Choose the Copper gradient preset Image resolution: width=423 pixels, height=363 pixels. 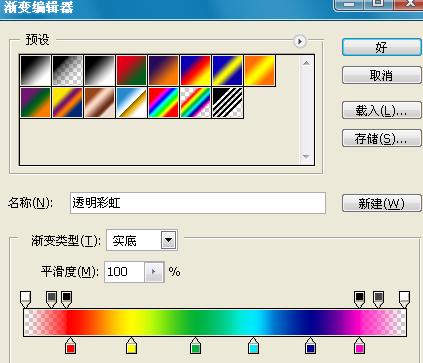(99, 102)
